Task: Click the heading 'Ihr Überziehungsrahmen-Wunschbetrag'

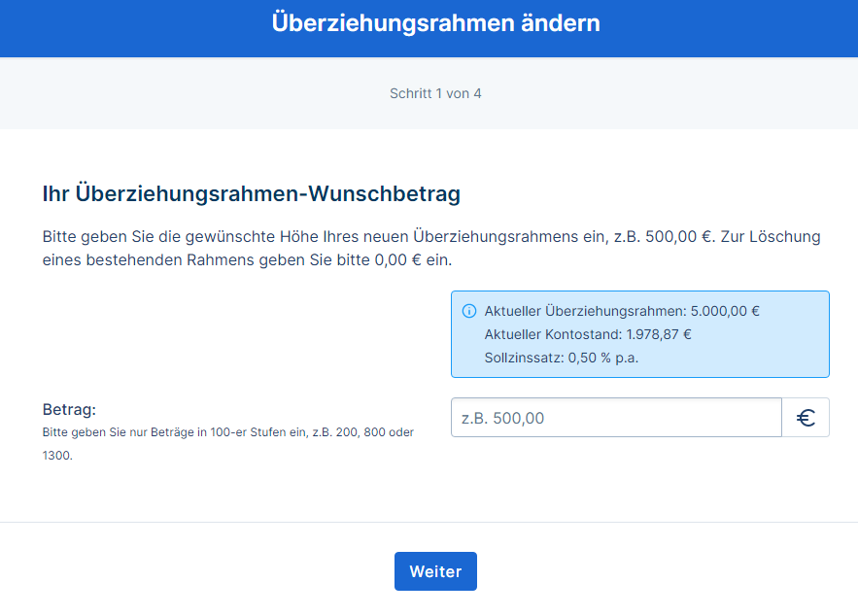Action: [x=251, y=193]
